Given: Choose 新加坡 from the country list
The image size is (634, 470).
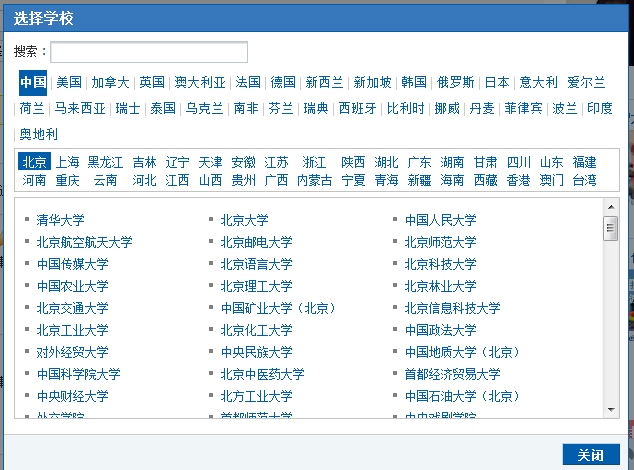Looking at the screenshot, I should [372, 83].
